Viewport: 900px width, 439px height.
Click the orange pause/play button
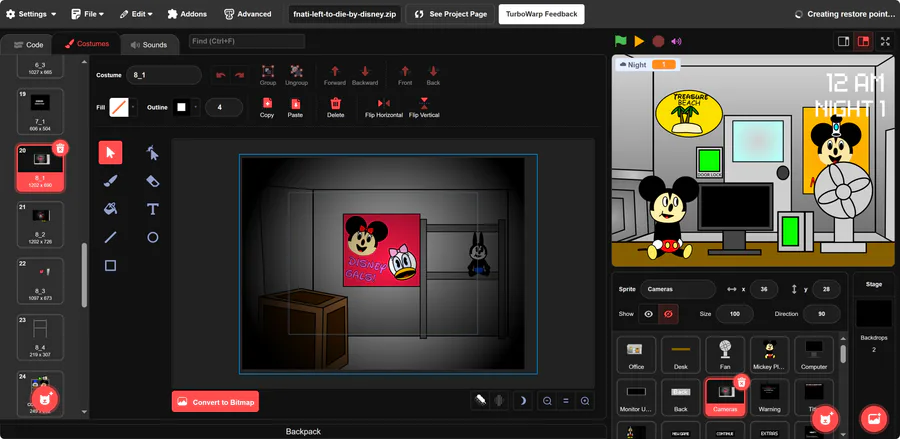click(x=639, y=41)
